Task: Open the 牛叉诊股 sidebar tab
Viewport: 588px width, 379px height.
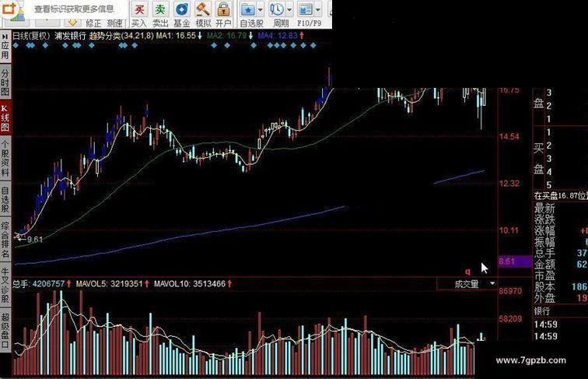Action: pos(5,285)
